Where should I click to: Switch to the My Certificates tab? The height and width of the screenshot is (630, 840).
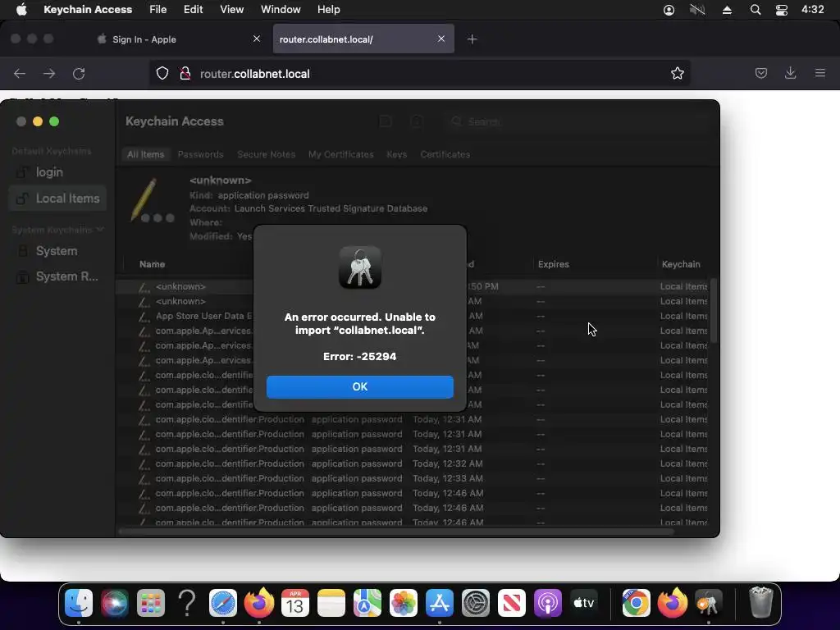[340, 154]
